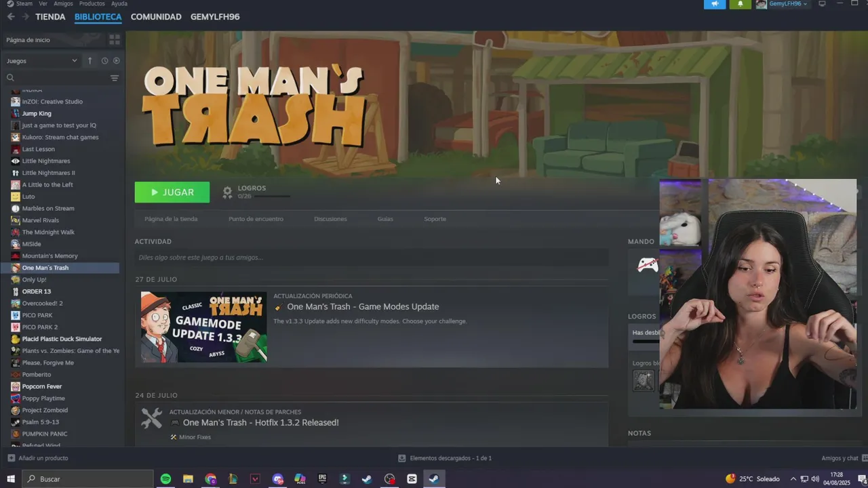Open File Explorer from taskbar
The width and height of the screenshot is (868, 488).
tap(188, 479)
